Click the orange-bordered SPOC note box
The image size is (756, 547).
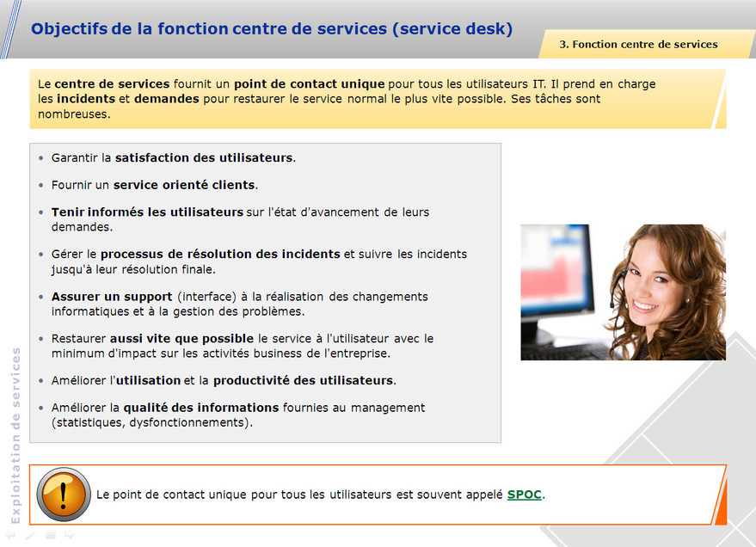pyautogui.click(x=378, y=507)
